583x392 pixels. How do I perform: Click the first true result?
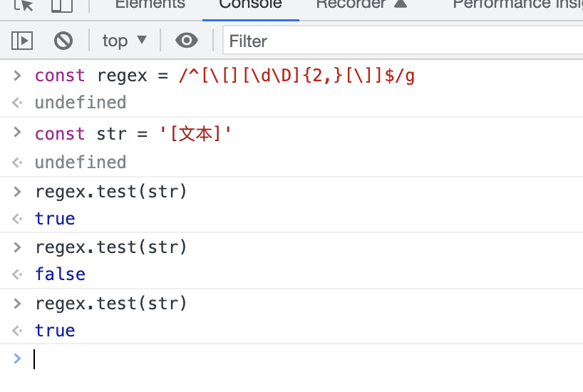55,219
